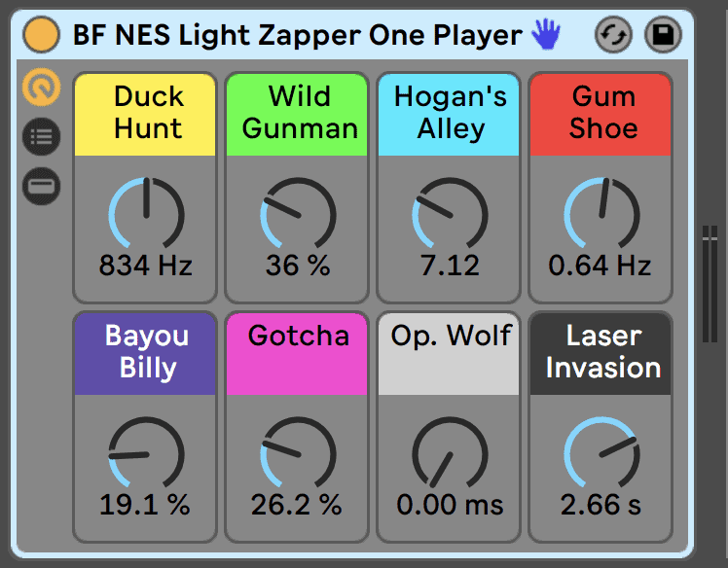Click the Gum Shoe macro knob
728x568 pixels.
pos(601,213)
